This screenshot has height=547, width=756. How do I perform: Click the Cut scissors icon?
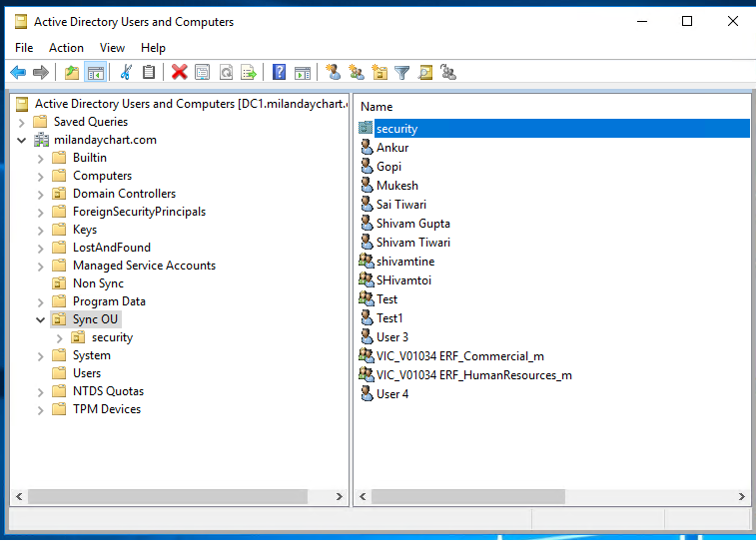[126, 72]
